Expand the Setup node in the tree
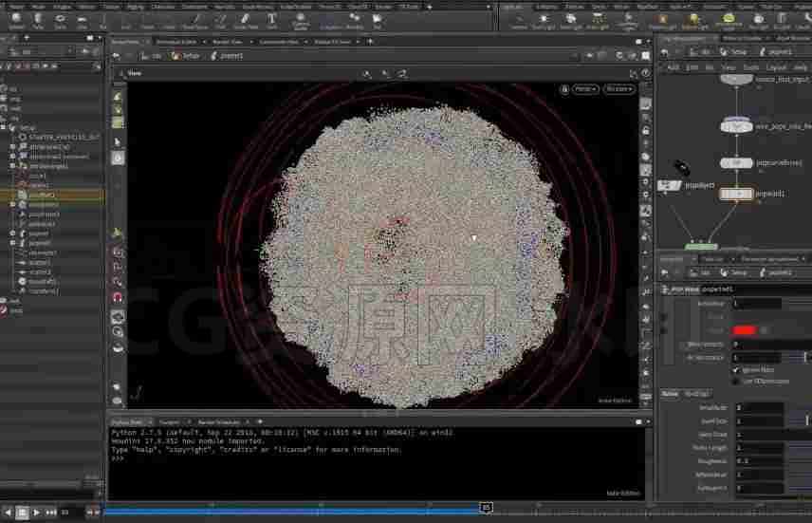 tap(4, 127)
